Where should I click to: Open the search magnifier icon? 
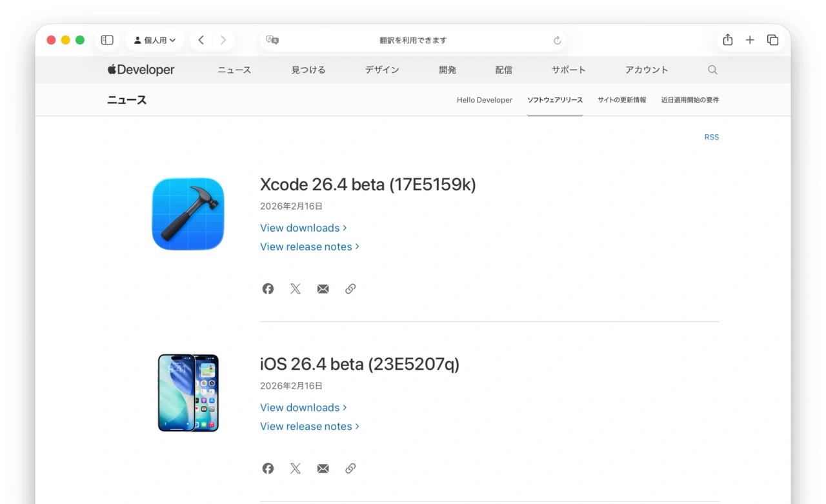(712, 69)
